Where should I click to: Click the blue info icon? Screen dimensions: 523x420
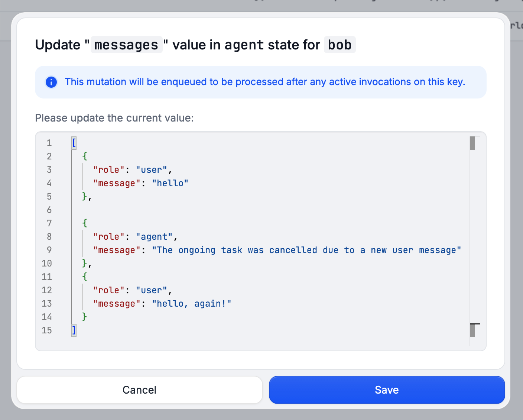[51, 82]
